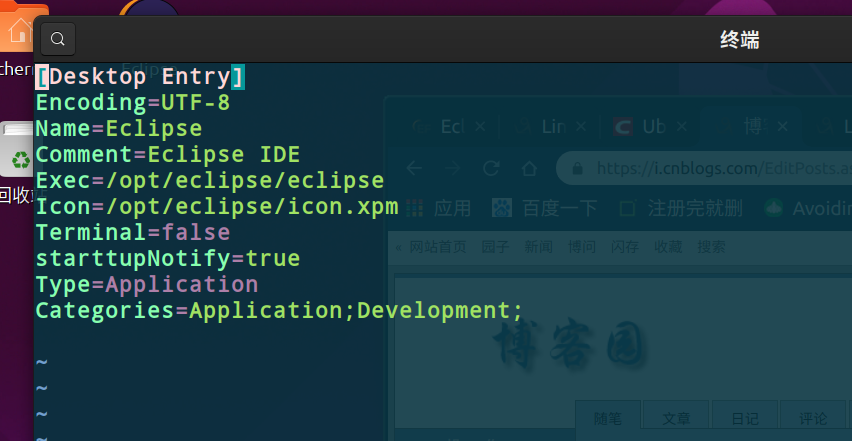Click the Type=Application line
Image resolution: width=852 pixels, height=441 pixels.
[147, 285]
